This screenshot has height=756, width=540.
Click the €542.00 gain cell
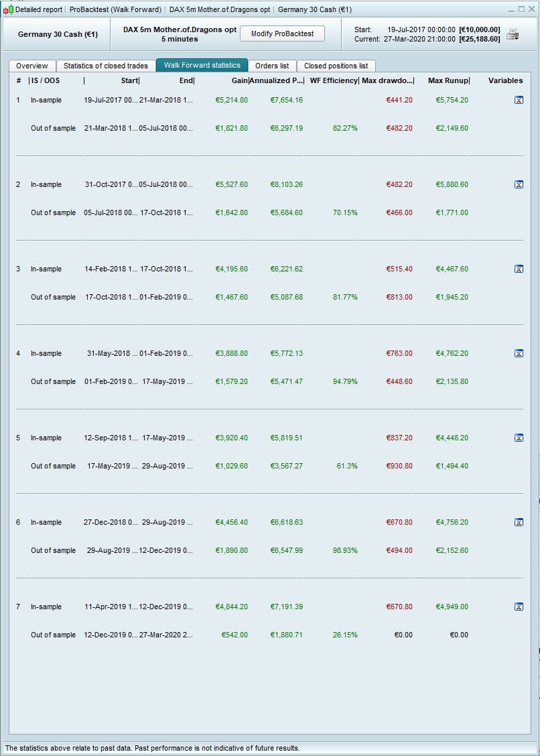point(234,635)
